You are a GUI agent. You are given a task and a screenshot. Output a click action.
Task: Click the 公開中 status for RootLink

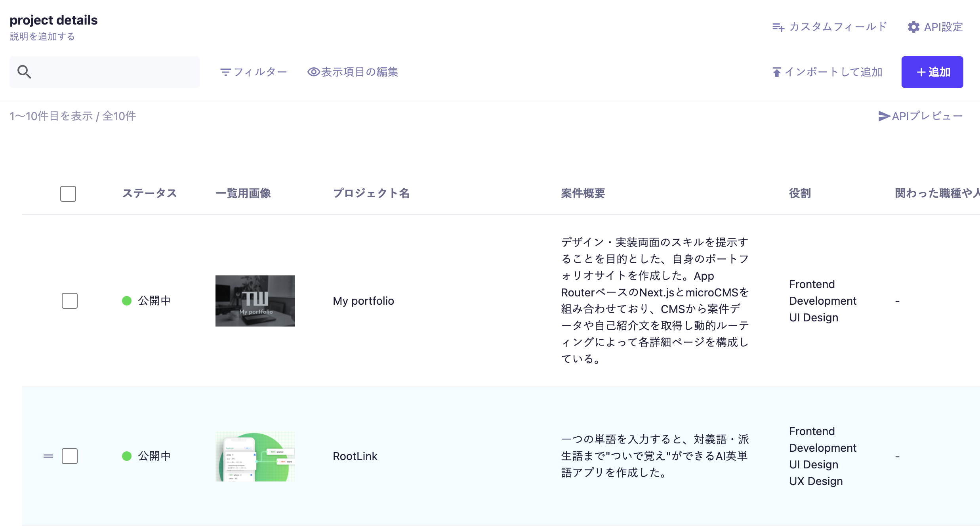[x=154, y=456]
